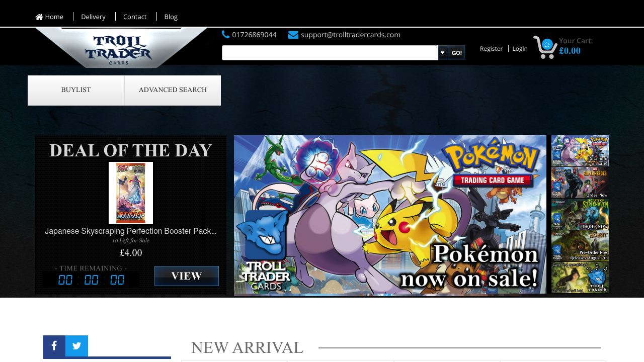
Task: Open the Contact page
Action: tap(135, 17)
